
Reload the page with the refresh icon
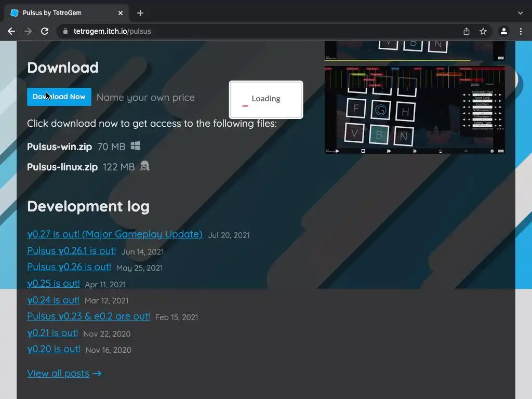point(45,31)
